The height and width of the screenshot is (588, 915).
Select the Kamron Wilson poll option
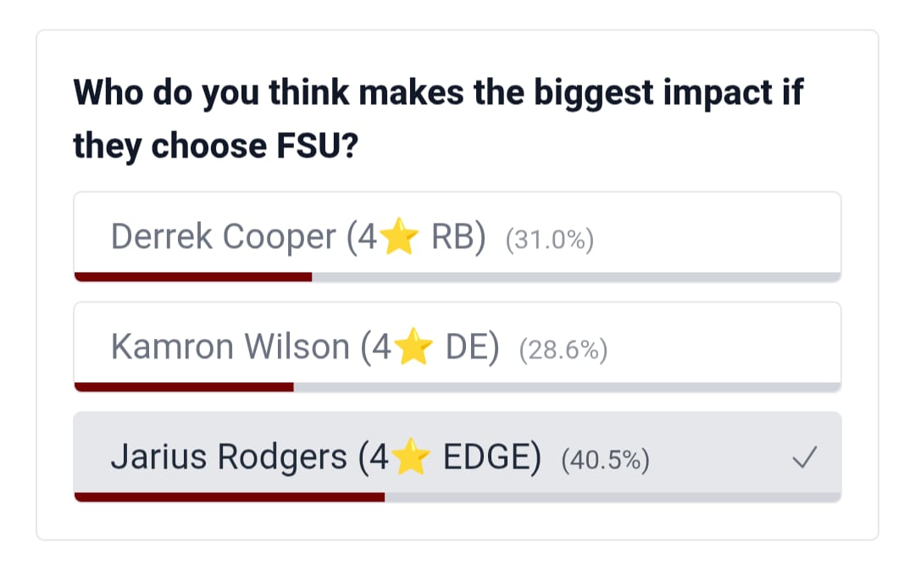[x=457, y=347]
